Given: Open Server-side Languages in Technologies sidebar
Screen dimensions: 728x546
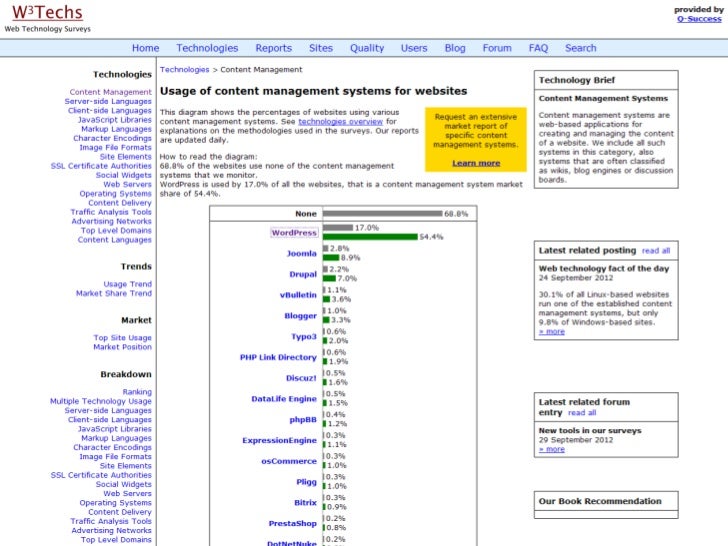Looking at the screenshot, I should pos(108,101).
